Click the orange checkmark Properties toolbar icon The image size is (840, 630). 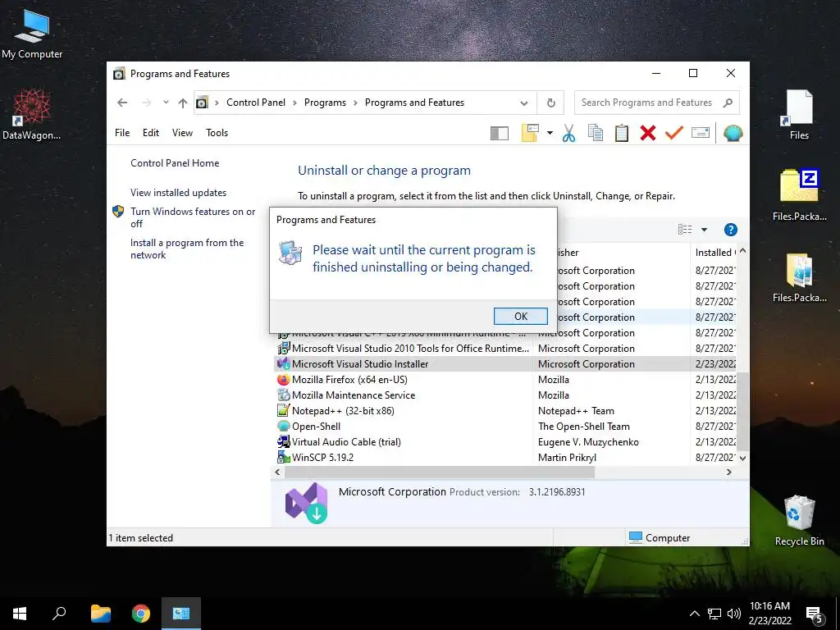click(x=674, y=133)
